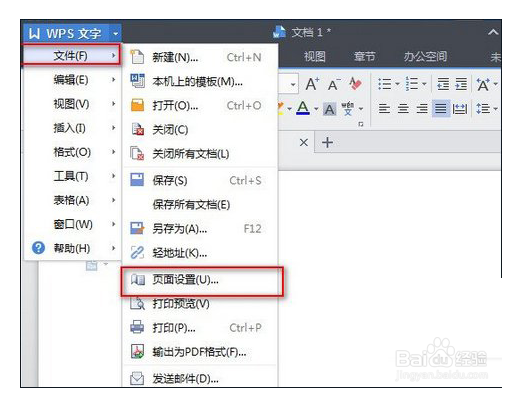Viewport: 516px width, 393px height.
Task: Apply numbered list formatting
Action: [x=412, y=84]
